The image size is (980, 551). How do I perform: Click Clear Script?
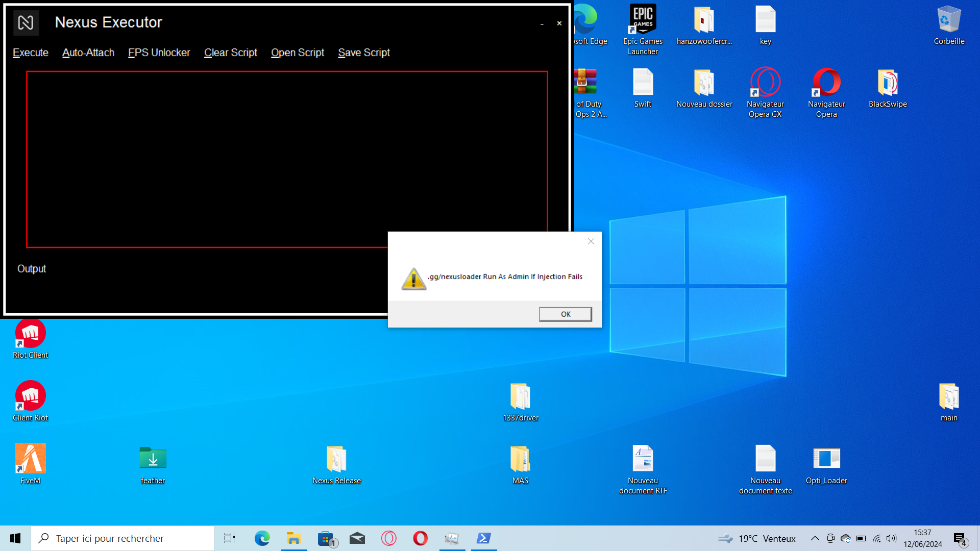pyautogui.click(x=231, y=53)
